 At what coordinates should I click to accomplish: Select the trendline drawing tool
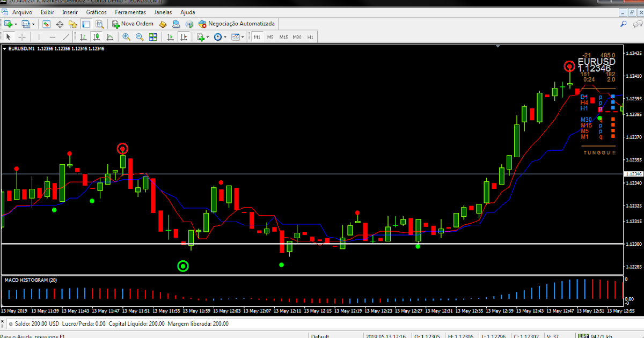[65, 37]
